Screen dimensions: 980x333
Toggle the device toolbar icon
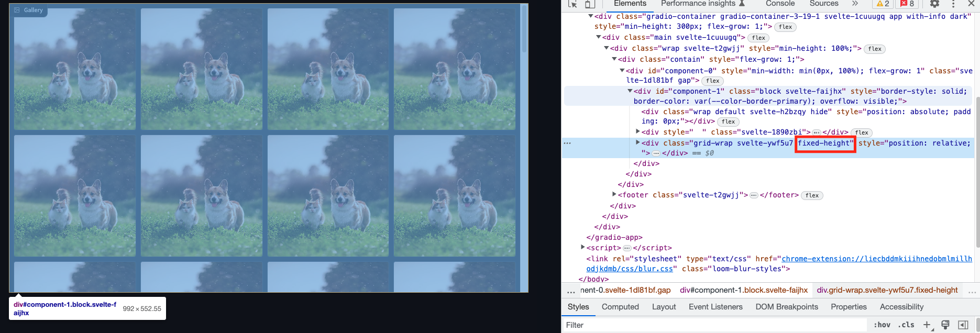(x=590, y=4)
